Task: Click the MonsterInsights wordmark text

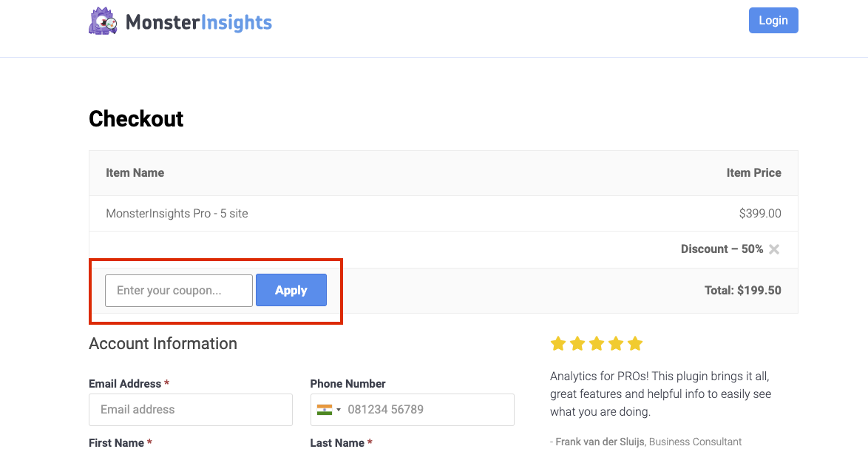Action: tap(199, 22)
